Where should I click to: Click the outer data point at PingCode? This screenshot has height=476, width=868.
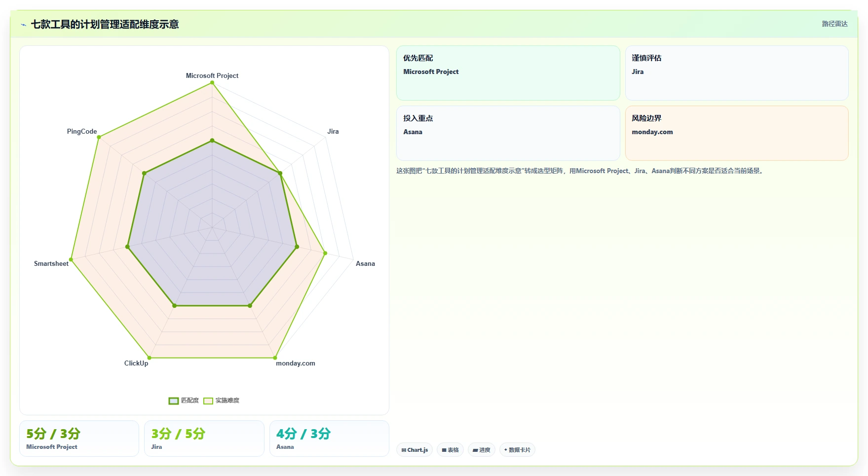click(99, 137)
